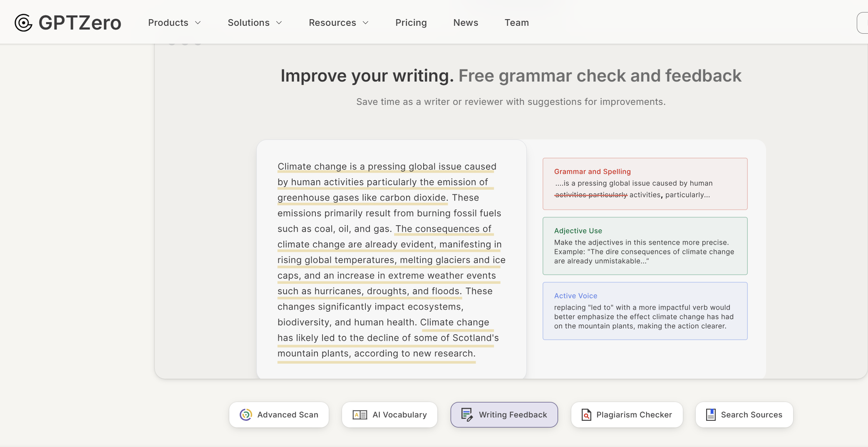Select the Adjective Use suggestion card

coord(645,246)
